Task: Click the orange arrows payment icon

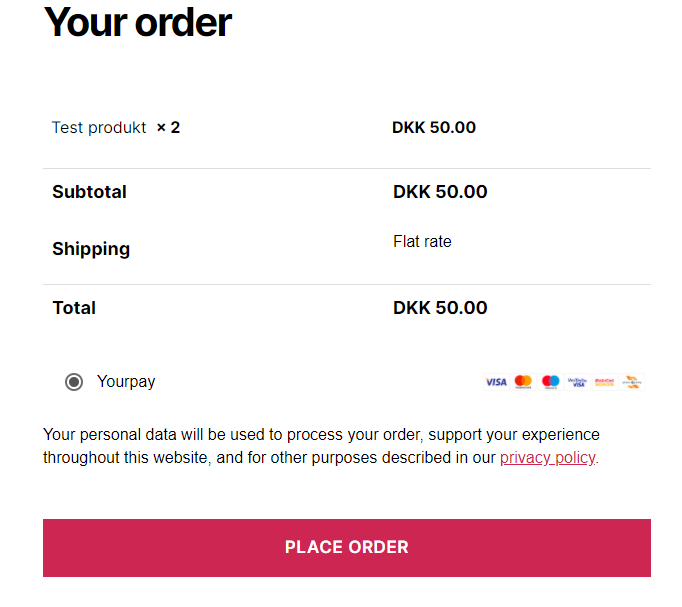Action: click(x=632, y=382)
